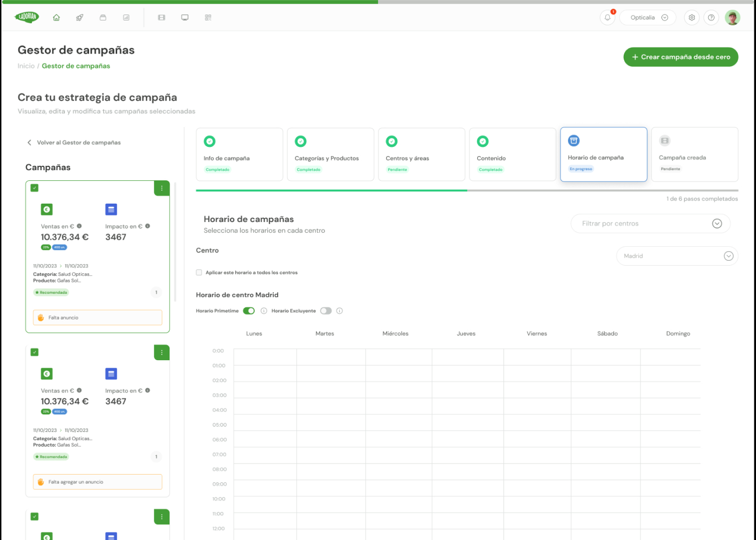Disable the Horario Primetime toggle
This screenshot has width=756, height=540.
[x=249, y=311]
